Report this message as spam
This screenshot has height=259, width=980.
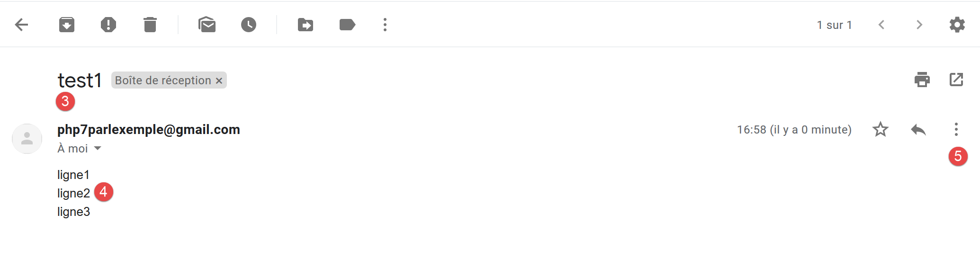pyautogui.click(x=108, y=25)
